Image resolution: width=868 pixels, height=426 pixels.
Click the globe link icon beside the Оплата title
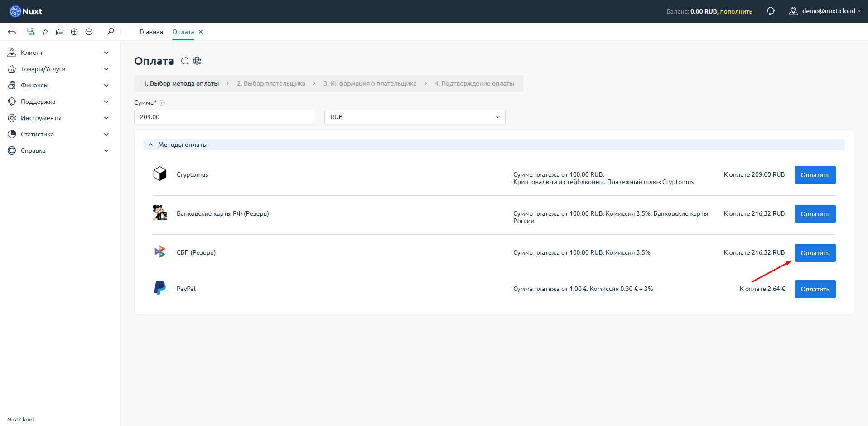197,61
